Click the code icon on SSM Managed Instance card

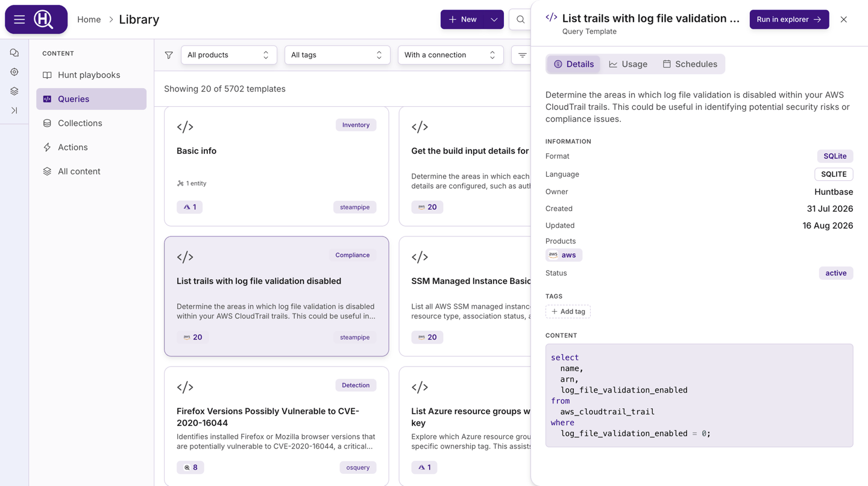tap(420, 257)
